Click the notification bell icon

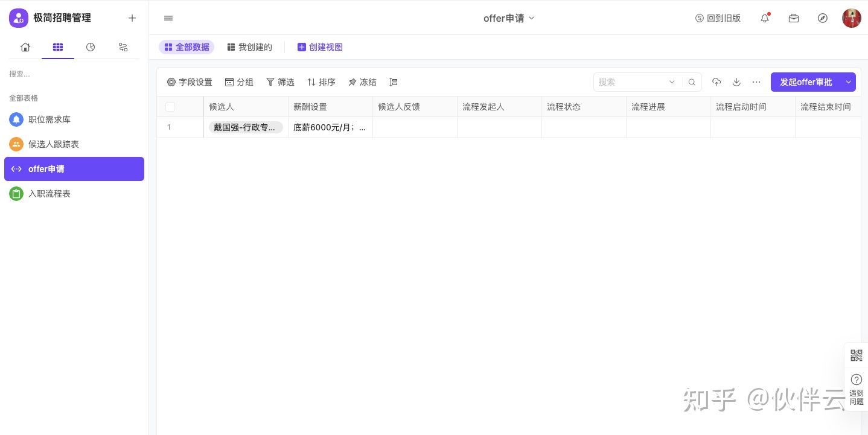pos(765,18)
